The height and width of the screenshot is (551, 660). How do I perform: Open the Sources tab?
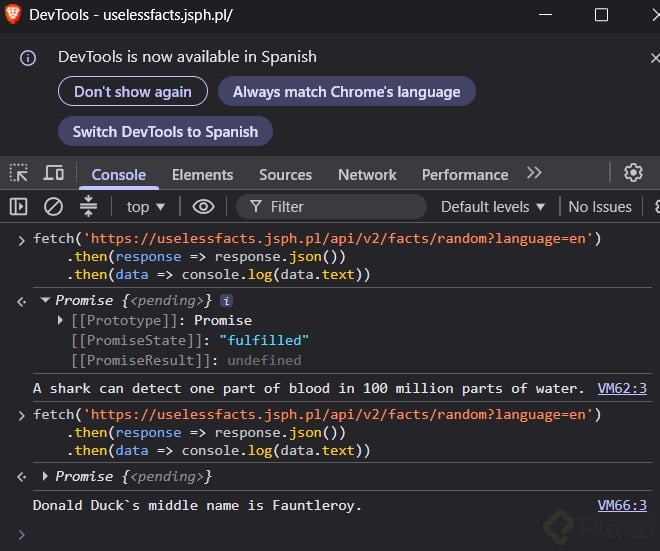point(285,175)
